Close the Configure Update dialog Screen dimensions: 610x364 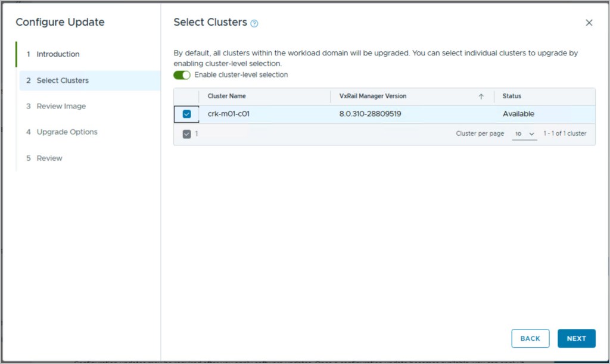coord(589,23)
